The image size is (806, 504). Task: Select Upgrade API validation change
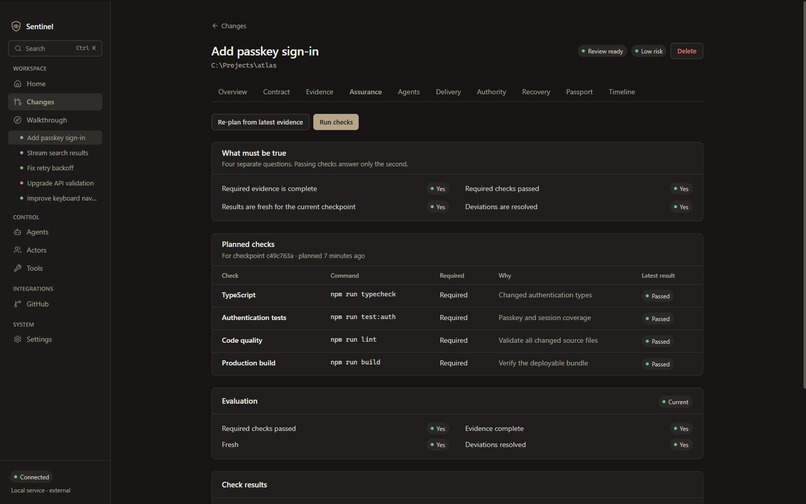[x=55, y=183]
